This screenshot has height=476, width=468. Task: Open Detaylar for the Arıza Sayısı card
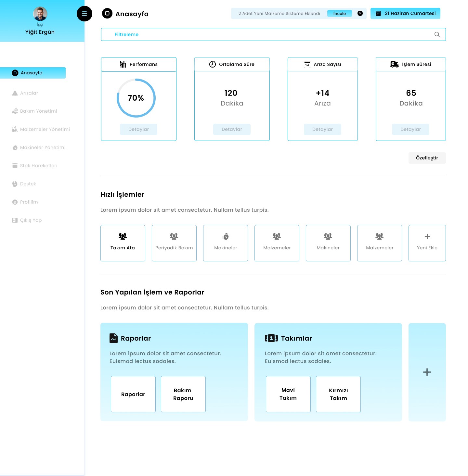pos(322,129)
